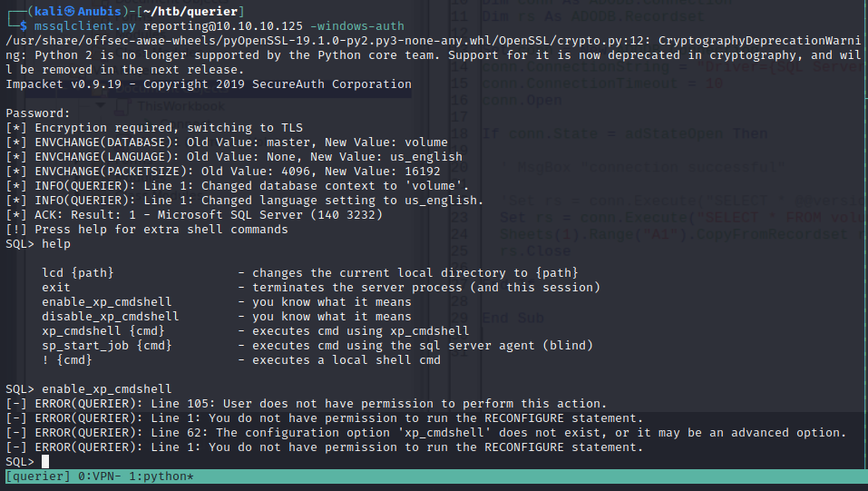Click the sp_start_job {cmd} help entry

pyautogui.click(x=107, y=346)
